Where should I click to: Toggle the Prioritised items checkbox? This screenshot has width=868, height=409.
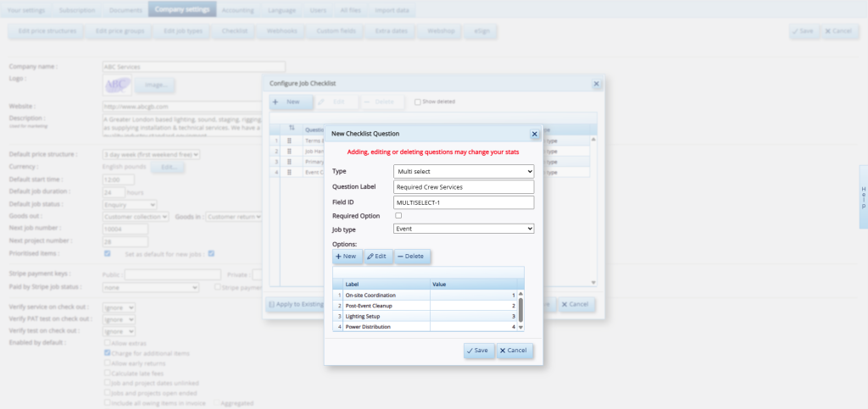[x=108, y=254]
